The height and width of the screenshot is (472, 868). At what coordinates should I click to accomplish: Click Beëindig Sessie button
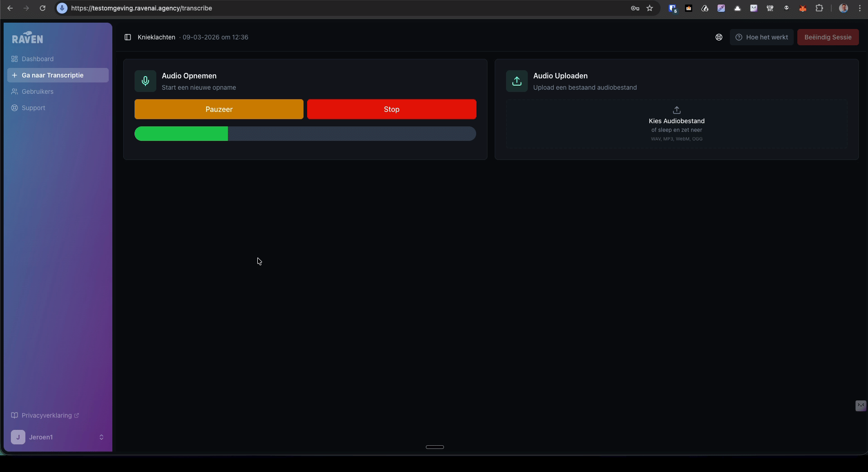coord(828,37)
